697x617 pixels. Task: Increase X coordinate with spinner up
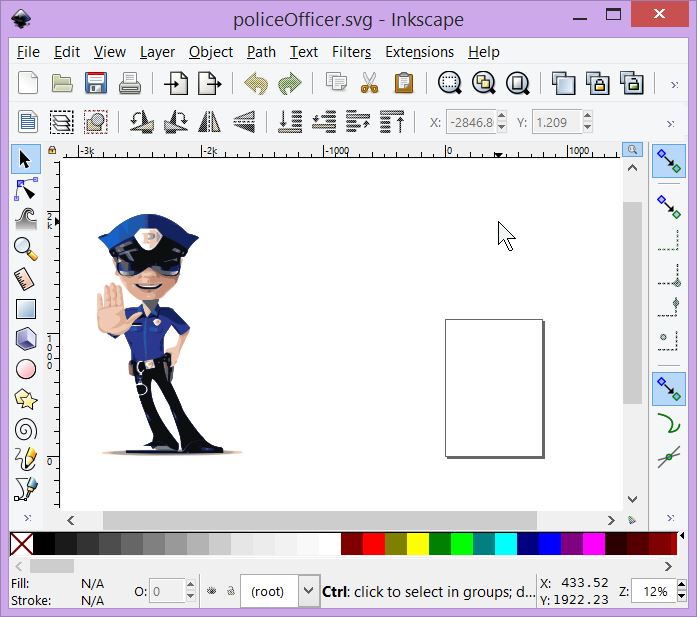(x=502, y=116)
